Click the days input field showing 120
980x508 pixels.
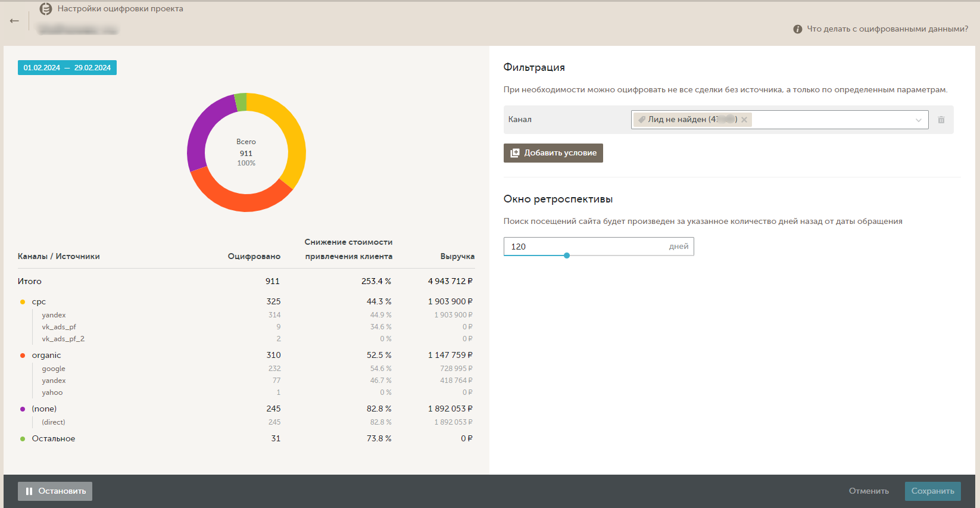tap(583, 247)
